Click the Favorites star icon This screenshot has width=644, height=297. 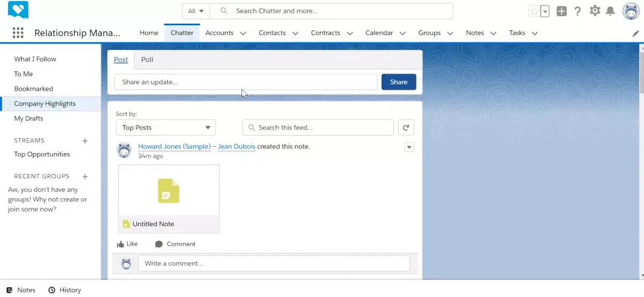tap(534, 11)
